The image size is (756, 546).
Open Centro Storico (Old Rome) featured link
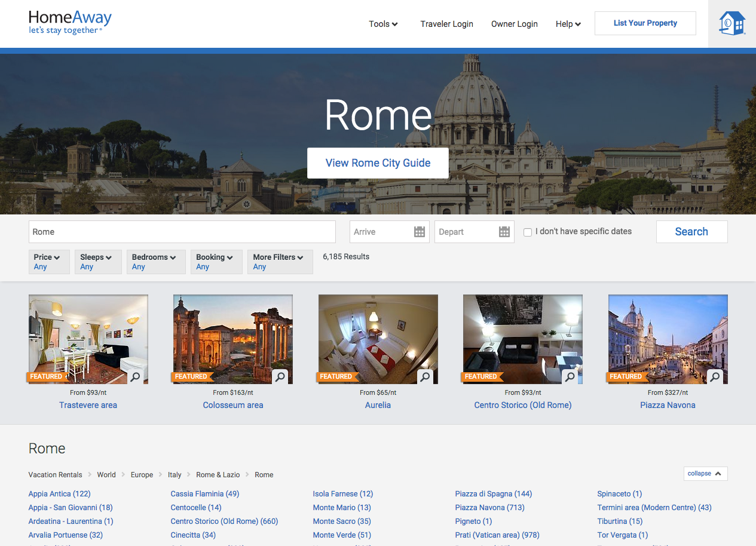(x=523, y=405)
